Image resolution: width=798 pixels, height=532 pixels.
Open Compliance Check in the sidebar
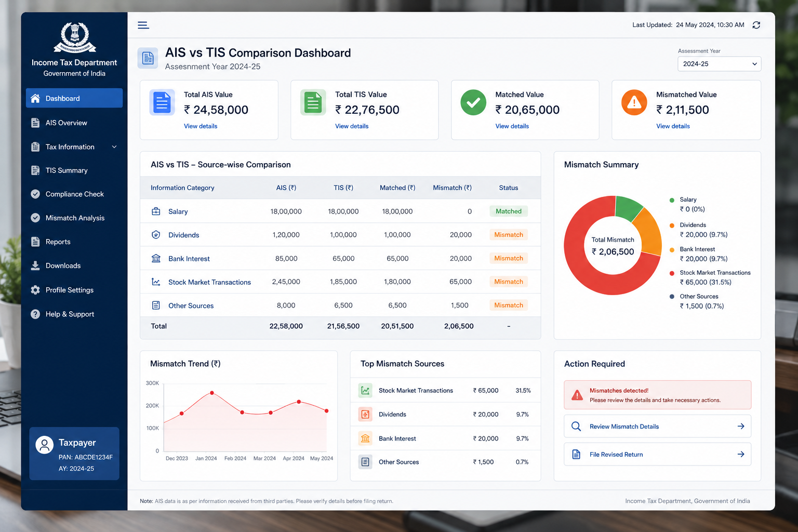(x=74, y=194)
